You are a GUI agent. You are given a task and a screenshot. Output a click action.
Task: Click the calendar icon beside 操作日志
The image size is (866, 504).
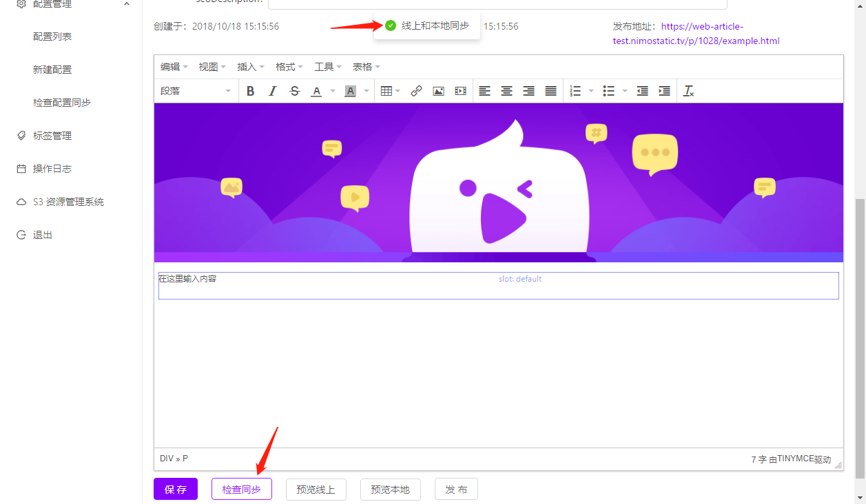coord(21,169)
